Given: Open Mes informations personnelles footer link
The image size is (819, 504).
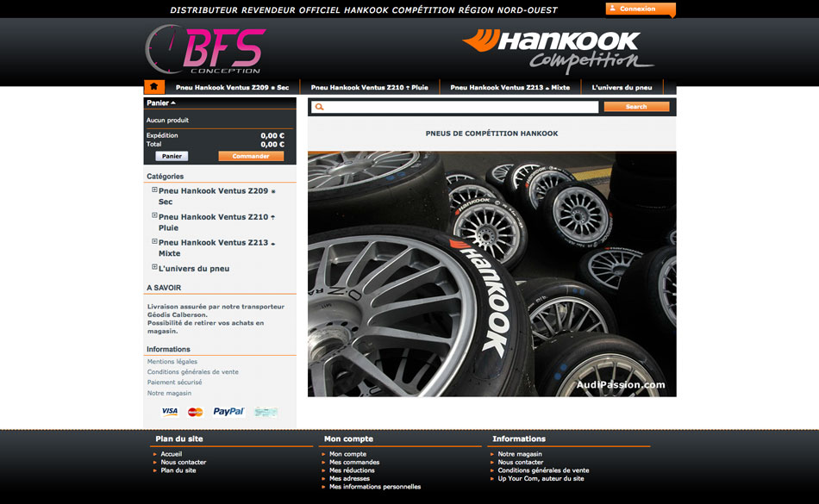Looking at the screenshot, I should (x=375, y=487).
